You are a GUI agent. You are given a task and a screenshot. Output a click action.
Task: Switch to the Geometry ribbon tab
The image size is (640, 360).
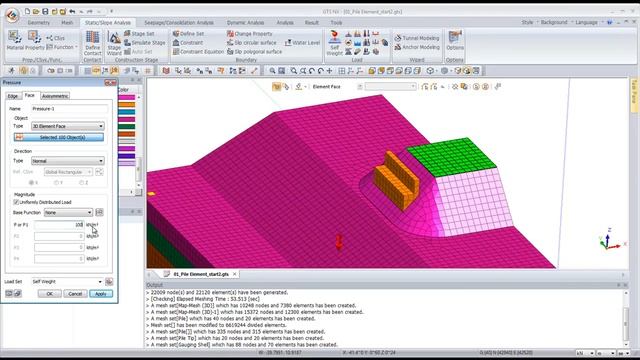coord(39,22)
